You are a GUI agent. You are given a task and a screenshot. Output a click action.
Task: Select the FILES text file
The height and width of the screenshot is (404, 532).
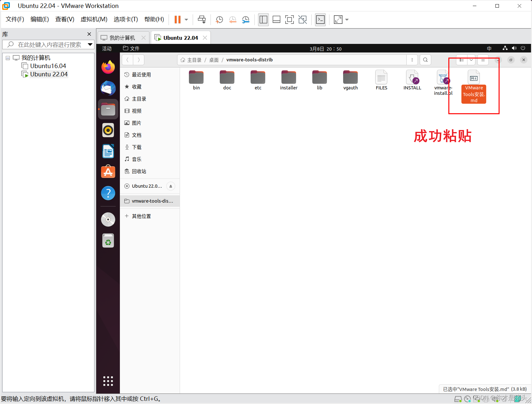[x=381, y=80]
